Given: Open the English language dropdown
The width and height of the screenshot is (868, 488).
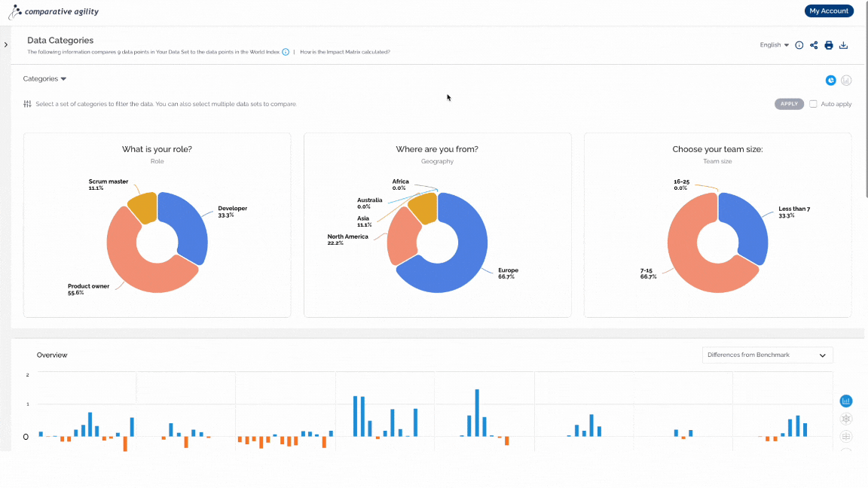Looking at the screenshot, I should pos(775,45).
